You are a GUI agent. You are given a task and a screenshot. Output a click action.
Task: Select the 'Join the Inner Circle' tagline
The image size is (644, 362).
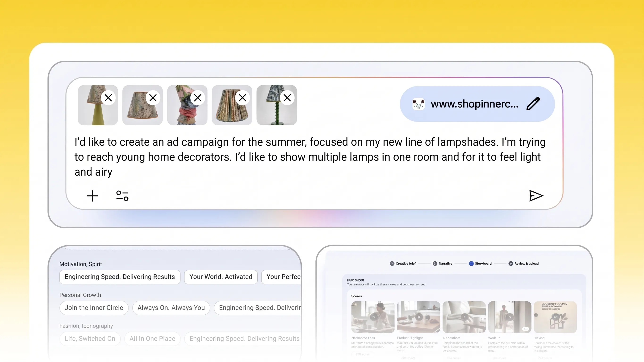(x=94, y=308)
